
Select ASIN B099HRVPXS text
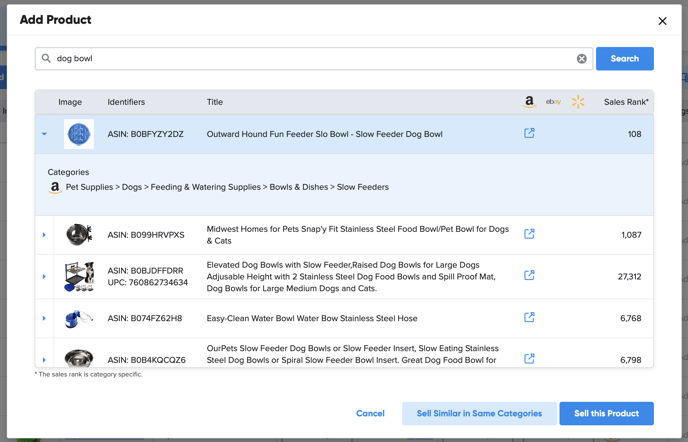click(x=146, y=235)
